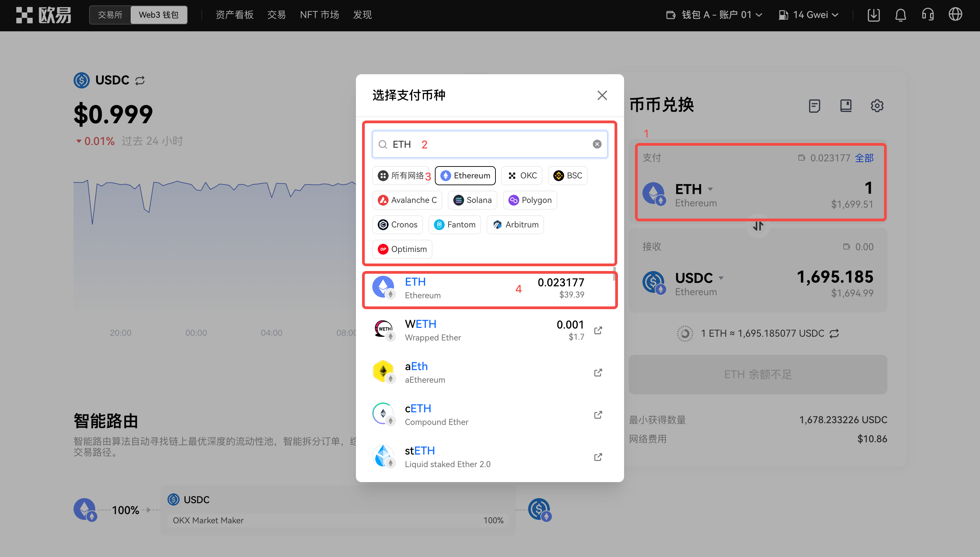
Task: Clear the ETH search field
Action: coord(597,144)
